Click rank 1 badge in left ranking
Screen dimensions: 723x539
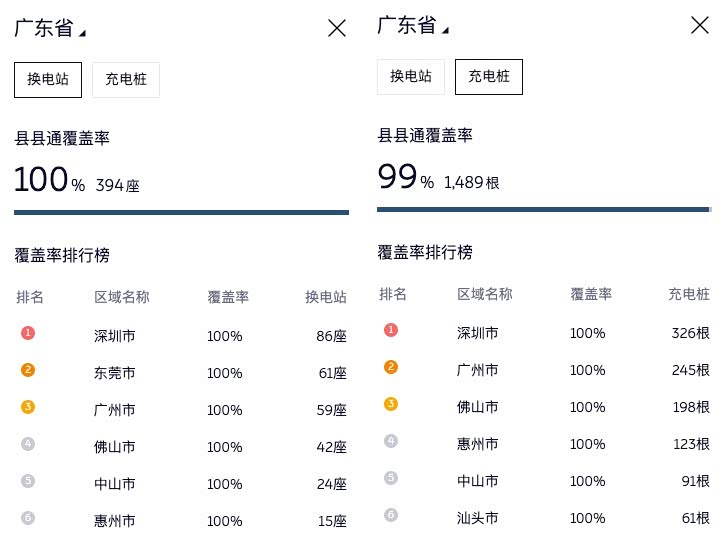28,333
